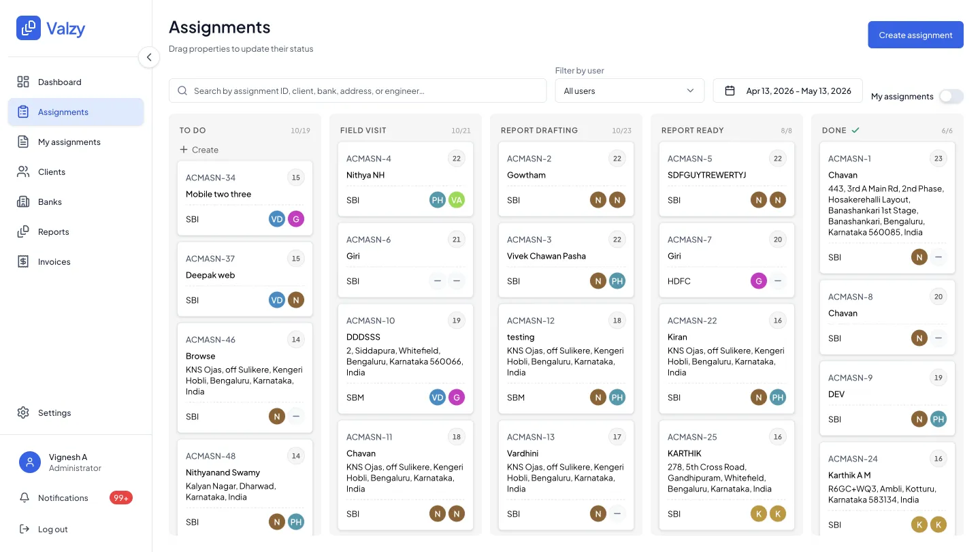Click the Done column checkmark icon
980x552 pixels.
(855, 130)
